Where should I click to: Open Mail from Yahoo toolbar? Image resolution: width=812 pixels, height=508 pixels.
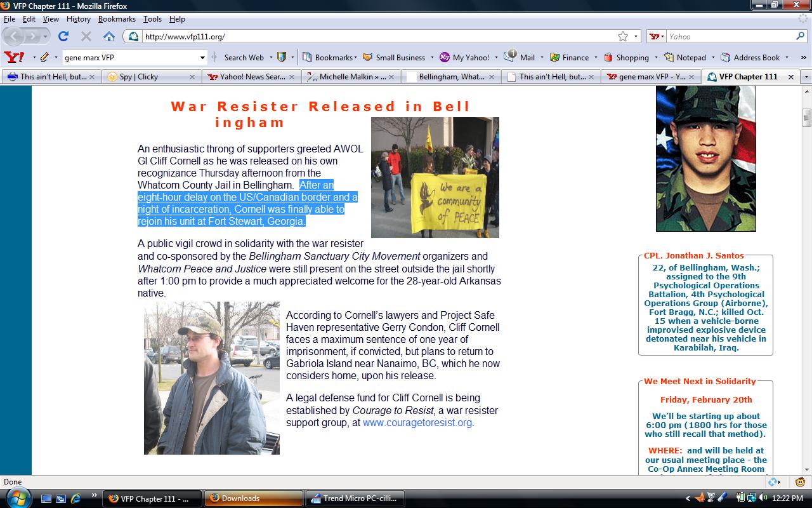click(520, 57)
